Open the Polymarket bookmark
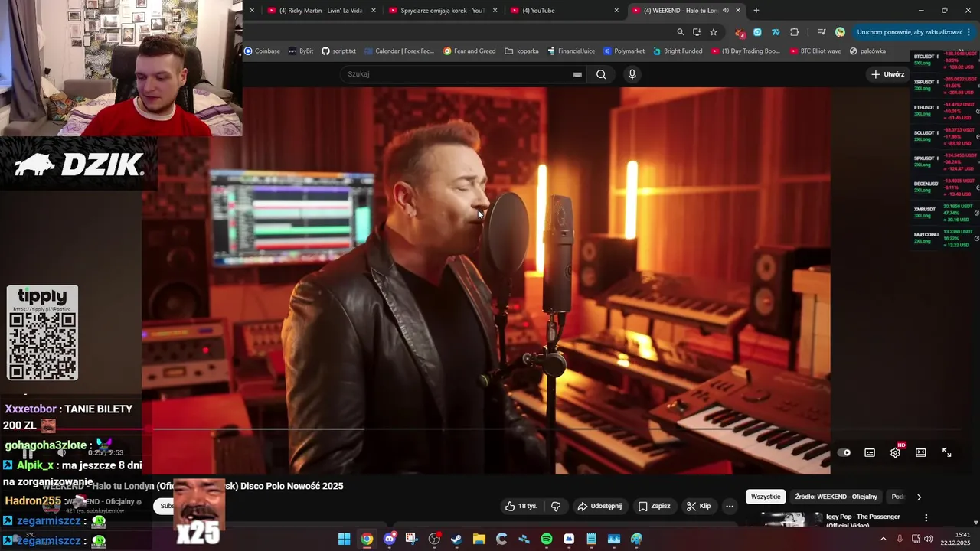980x551 pixels. click(624, 51)
